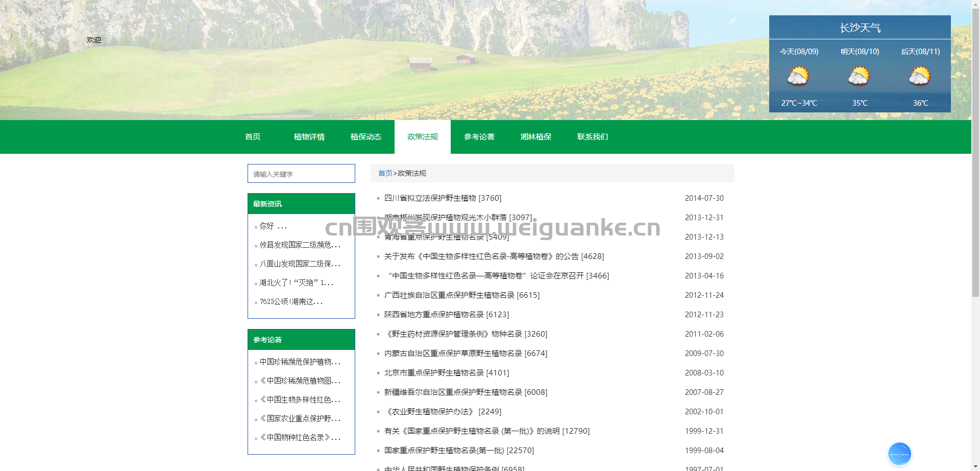Focus the keyword search input field

[x=301, y=174]
